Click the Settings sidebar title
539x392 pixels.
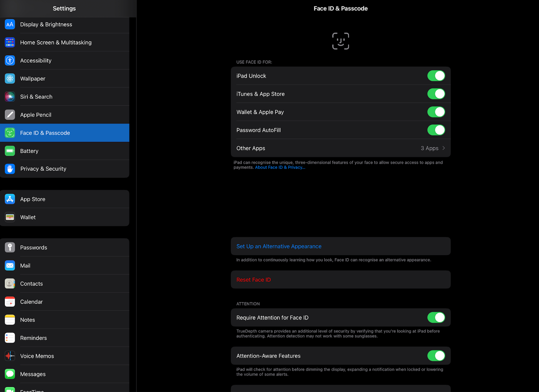[64, 8]
